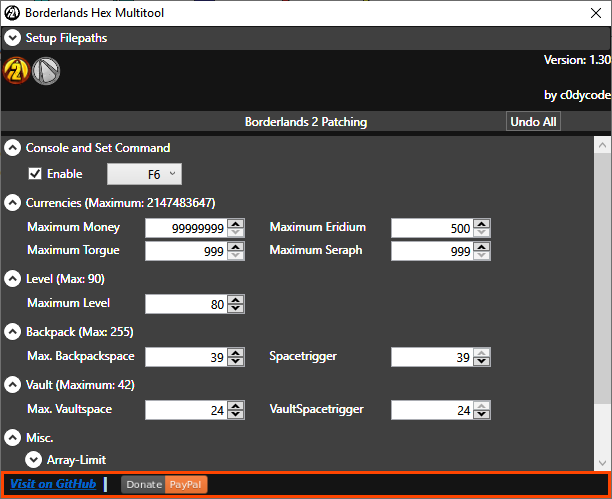Click the scrollbar up arrow
The image size is (612, 499).
click(x=602, y=145)
